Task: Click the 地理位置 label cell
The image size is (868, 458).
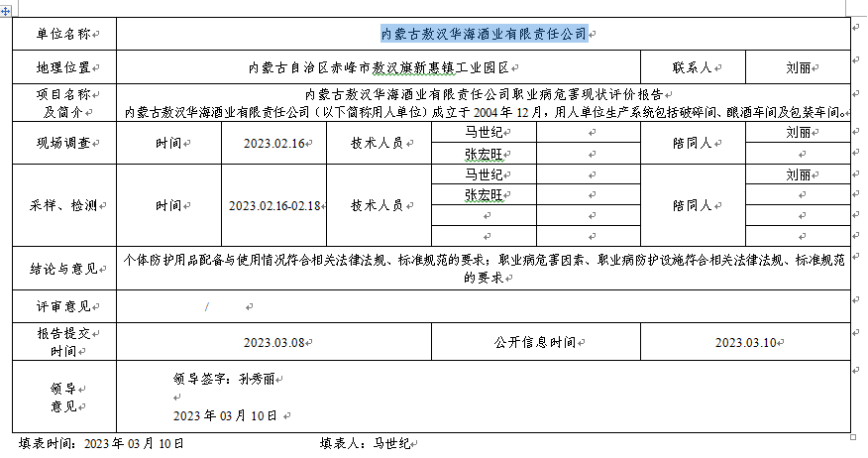Action: (x=63, y=68)
